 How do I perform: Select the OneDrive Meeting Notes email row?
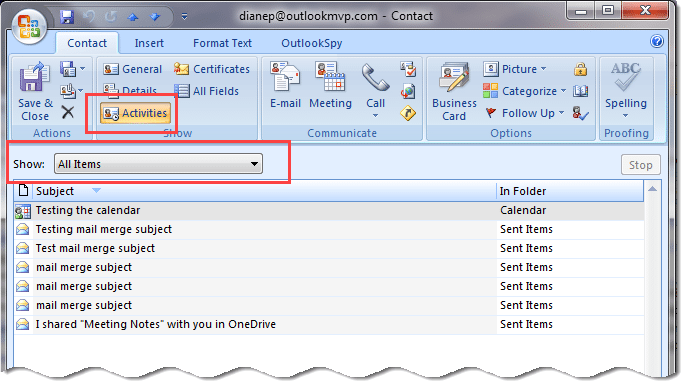329,324
